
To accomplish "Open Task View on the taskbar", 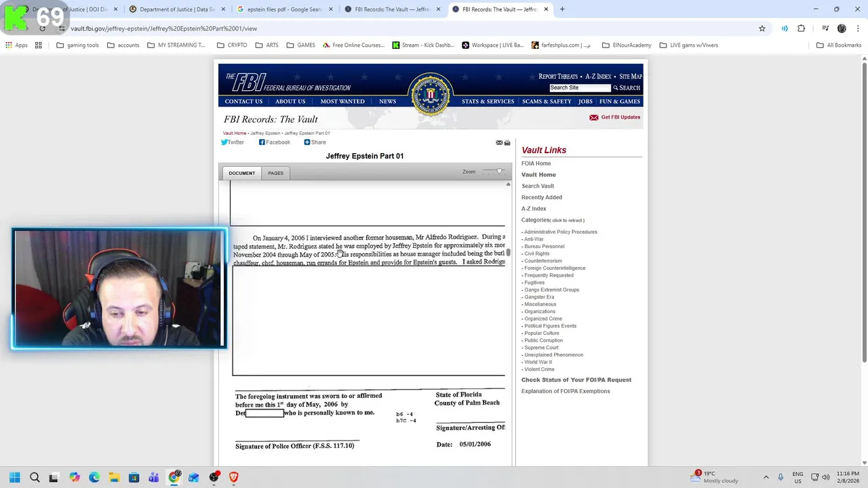I will coord(54,478).
